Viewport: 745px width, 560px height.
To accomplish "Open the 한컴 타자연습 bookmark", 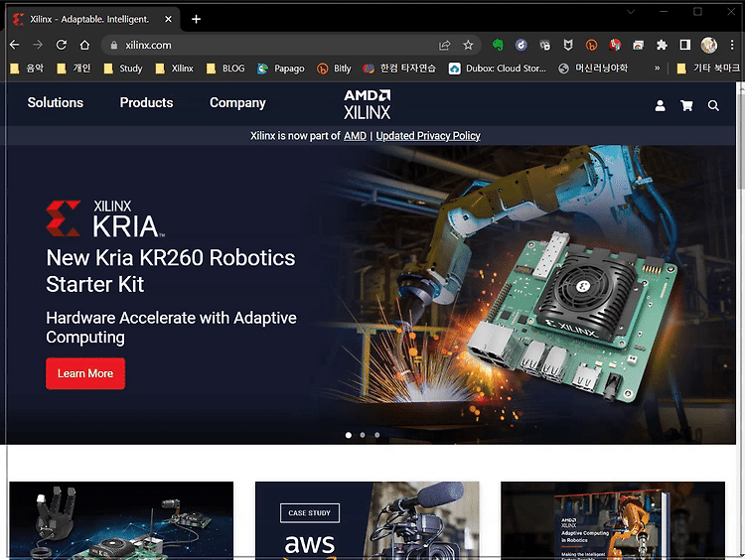I will pos(399,69).
